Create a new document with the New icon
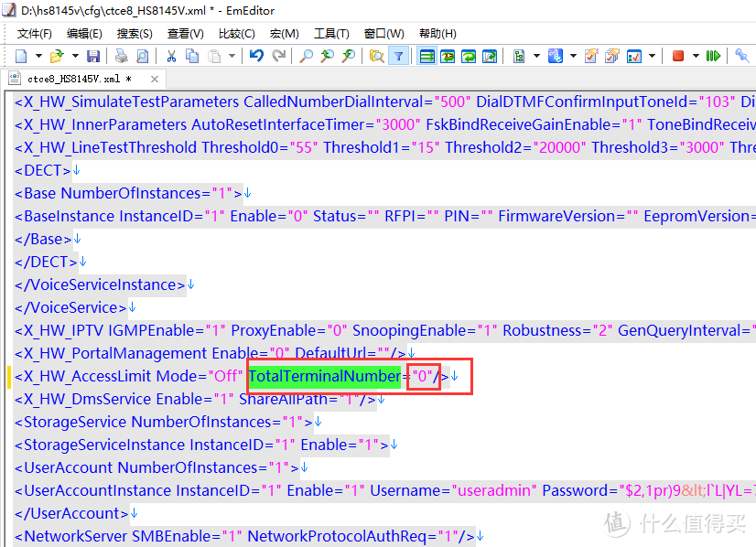The height and width of the screenshot is (547, 756). pos(21,56)
